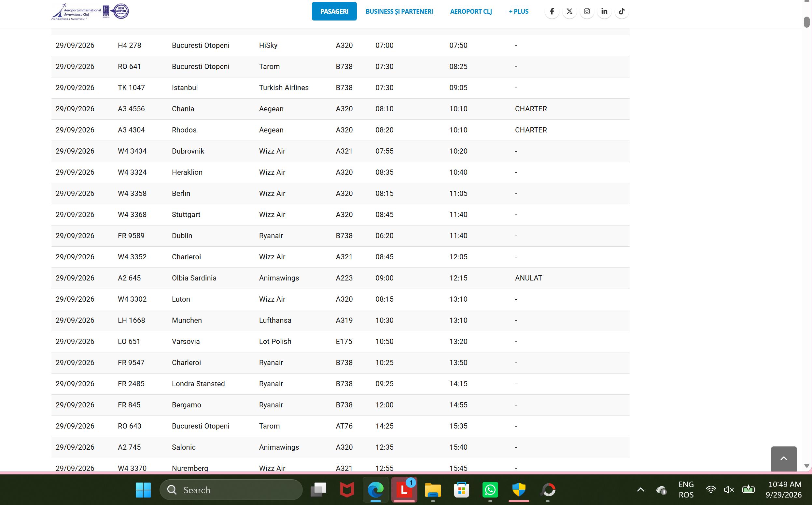812x505 pixels.
Task: Open the airport's X (Twitter) profile
Action: [569, 11]
